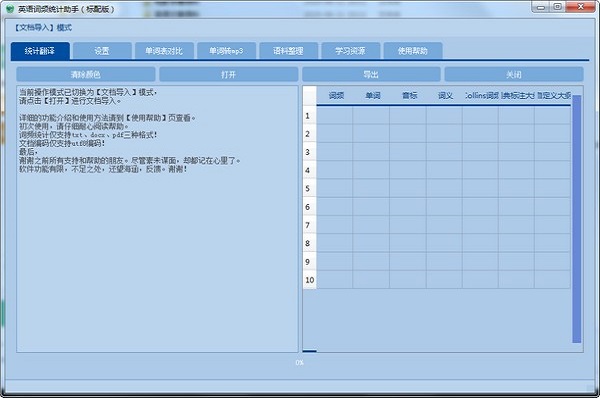Click the table's vertical scrollbar
The height and width of the screenshot is (398, 600).
coord(577,219)
